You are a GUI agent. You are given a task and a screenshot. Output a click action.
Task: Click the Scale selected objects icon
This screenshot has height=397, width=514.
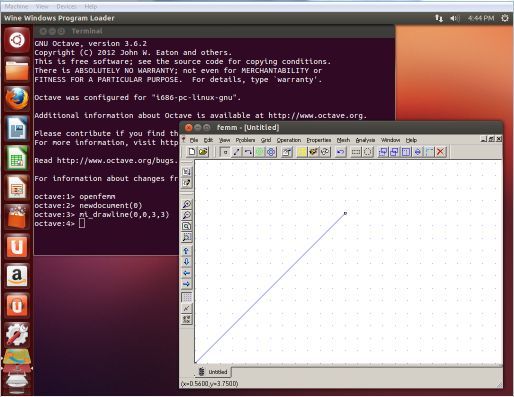pyautogui.click(x=406, y=152)
